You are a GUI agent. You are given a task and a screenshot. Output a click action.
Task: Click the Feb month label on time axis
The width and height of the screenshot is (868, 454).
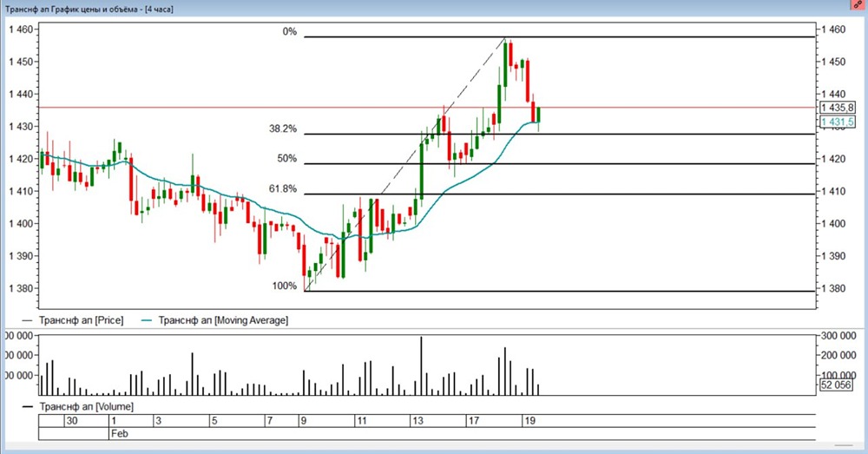coord(119,433)
